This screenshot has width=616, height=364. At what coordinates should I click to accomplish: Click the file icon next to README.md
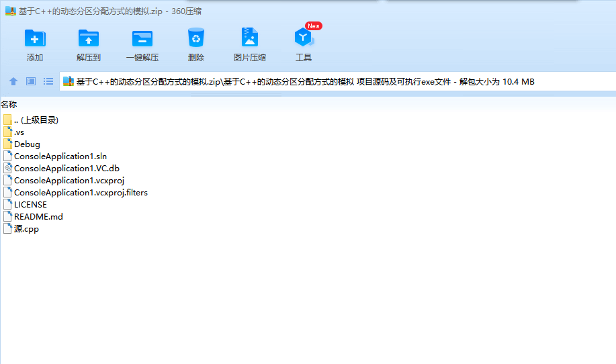point(7,216)
